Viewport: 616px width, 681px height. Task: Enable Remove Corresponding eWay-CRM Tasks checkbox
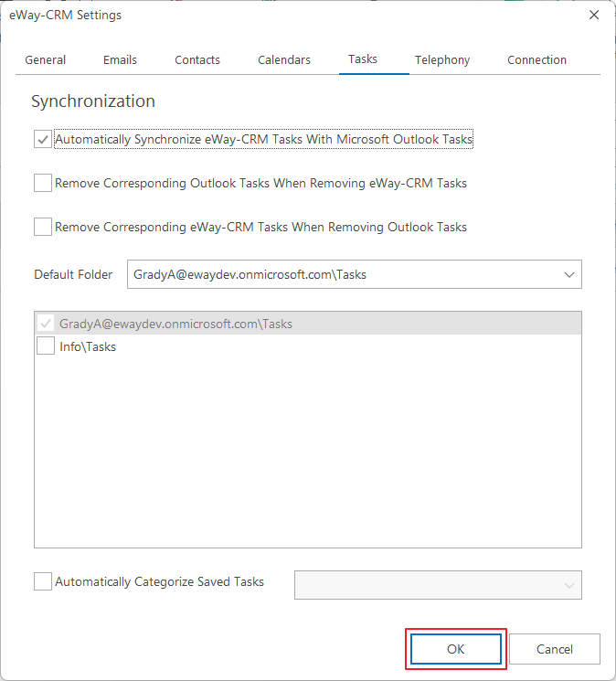coord(43,227)
